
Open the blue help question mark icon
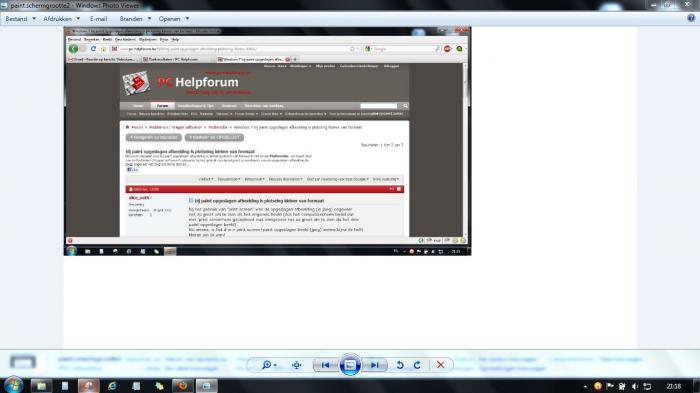coord(691,18)
